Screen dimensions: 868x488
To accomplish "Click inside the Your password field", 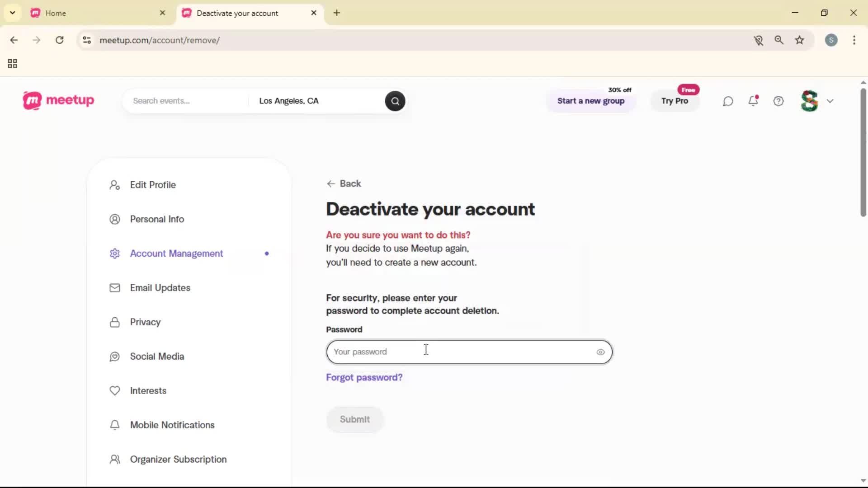I will [452, 352].
